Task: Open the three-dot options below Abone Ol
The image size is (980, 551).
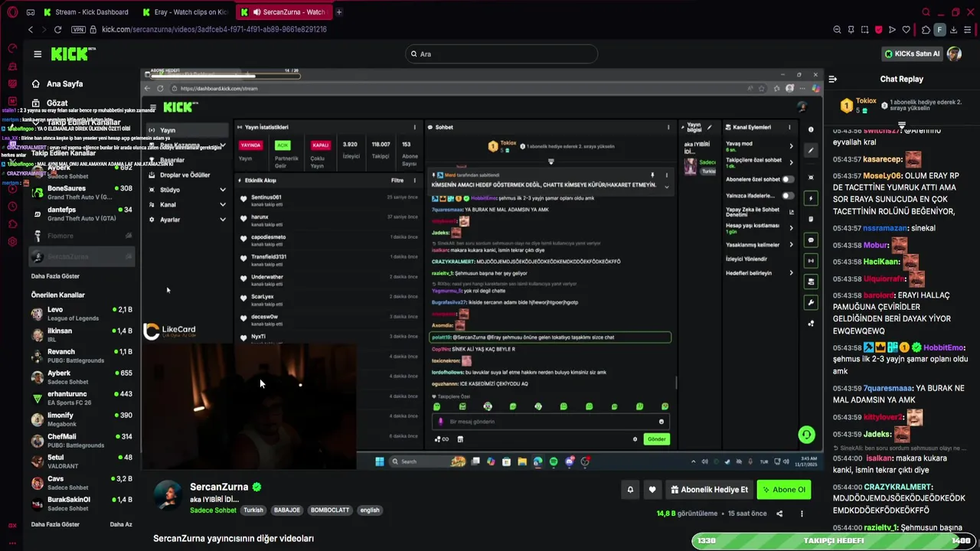Action: click(x=802, y=514)
